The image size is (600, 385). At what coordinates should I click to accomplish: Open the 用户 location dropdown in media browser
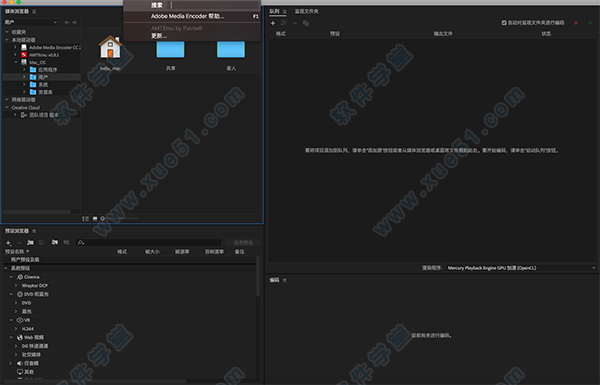point(31,22)
